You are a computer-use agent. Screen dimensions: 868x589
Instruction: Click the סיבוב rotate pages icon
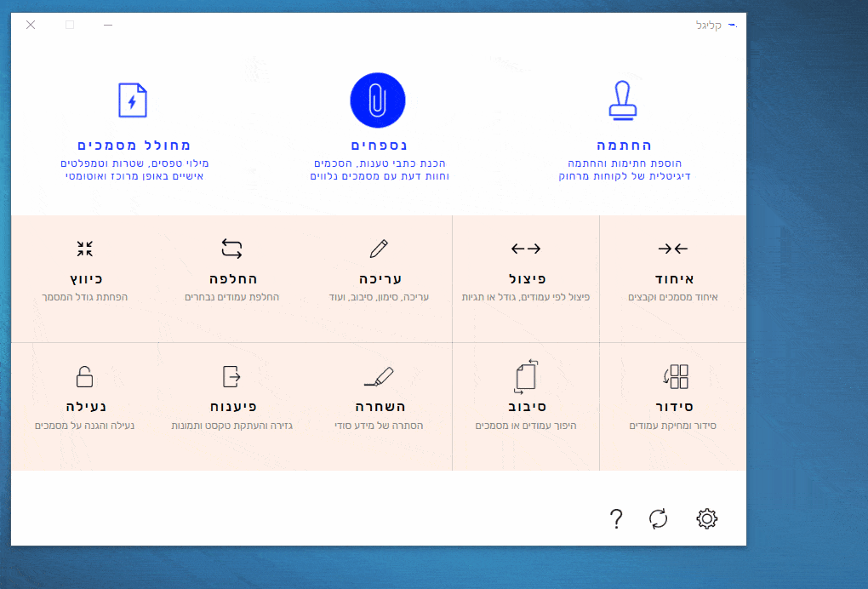[526, 376]
